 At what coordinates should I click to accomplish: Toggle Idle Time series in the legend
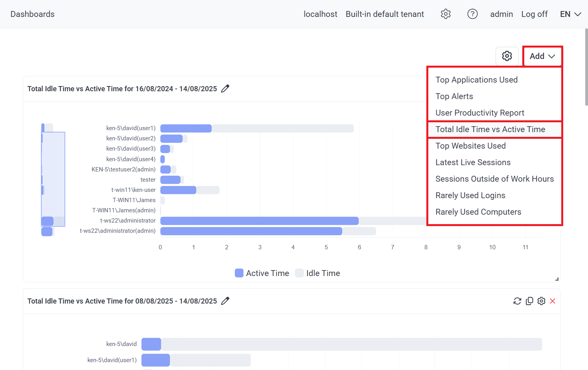tap(318, 273)
